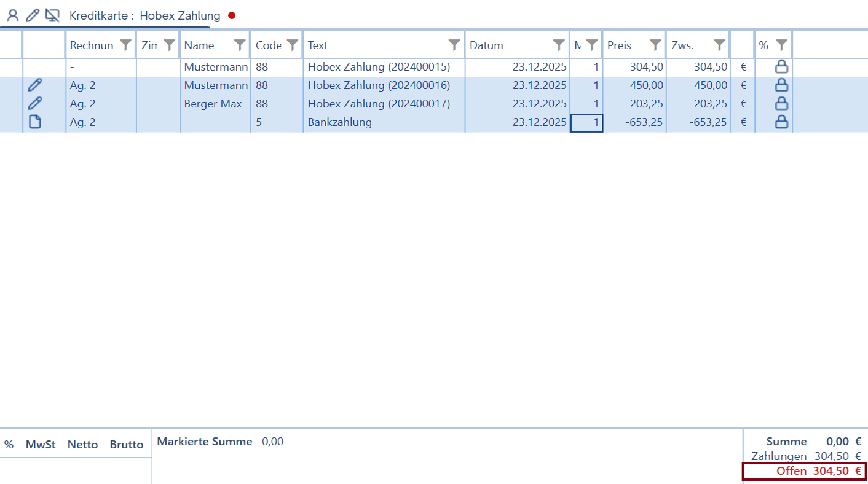Open the filter for the Preis column
Screen dimensions: 868x484
pyautogui.click(x=656, y=45)
